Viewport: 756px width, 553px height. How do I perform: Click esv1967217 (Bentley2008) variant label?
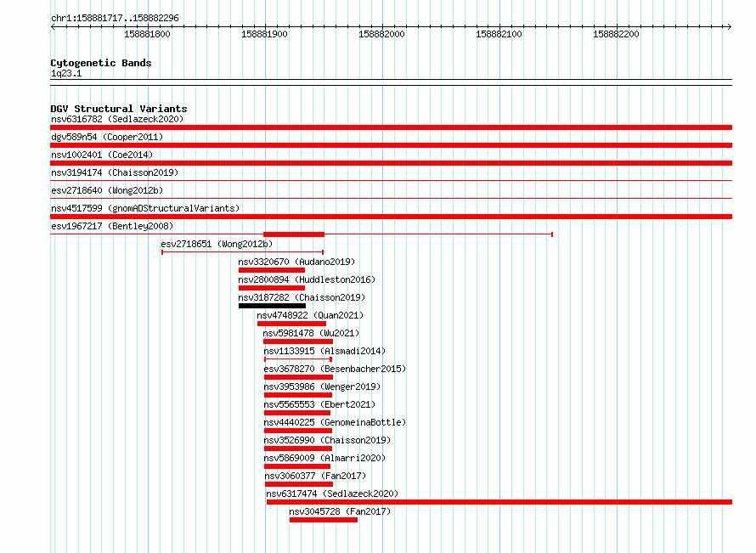click(x=112, y=226)
